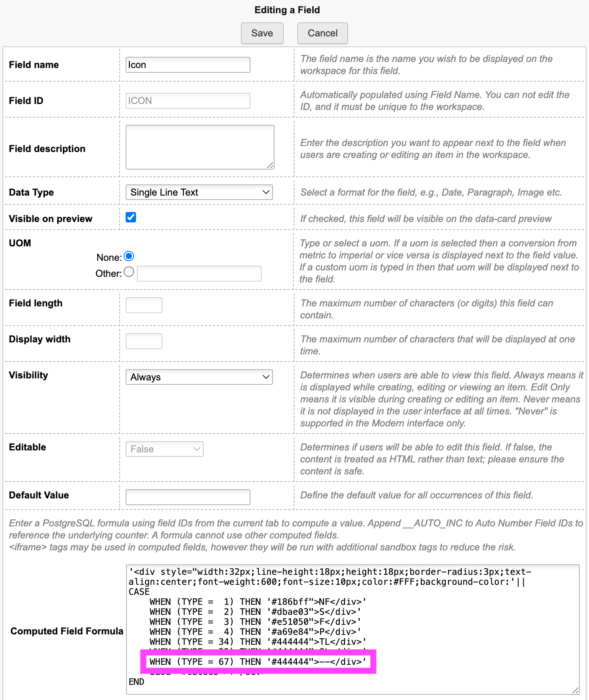Click the CASE line in formula editor

(x=139, y=592)
